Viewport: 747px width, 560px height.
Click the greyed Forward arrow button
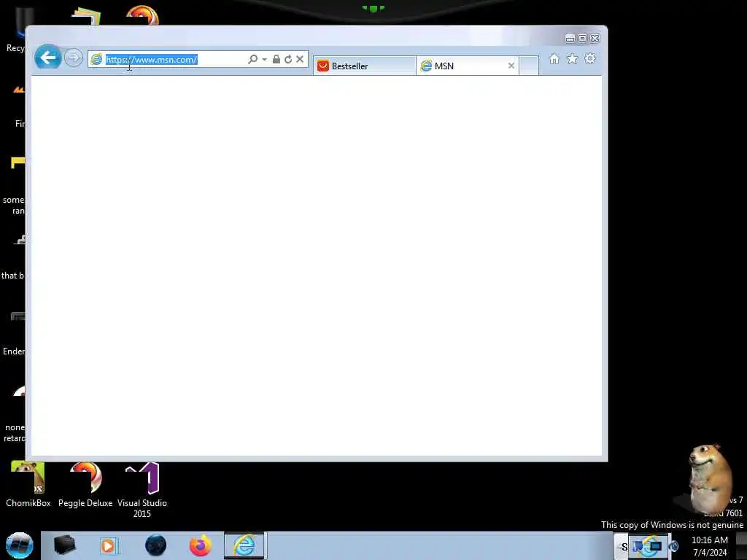74,58
